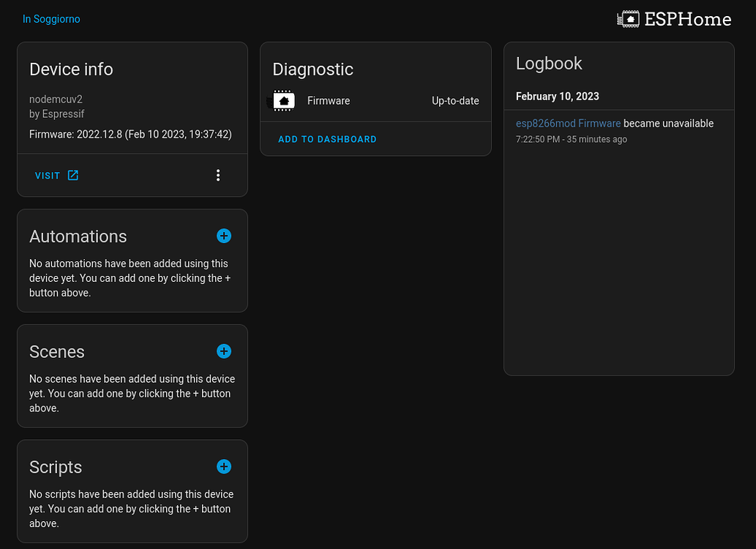
Task: Click the ESPHome brand name text
Action: [x=687, y=19]
